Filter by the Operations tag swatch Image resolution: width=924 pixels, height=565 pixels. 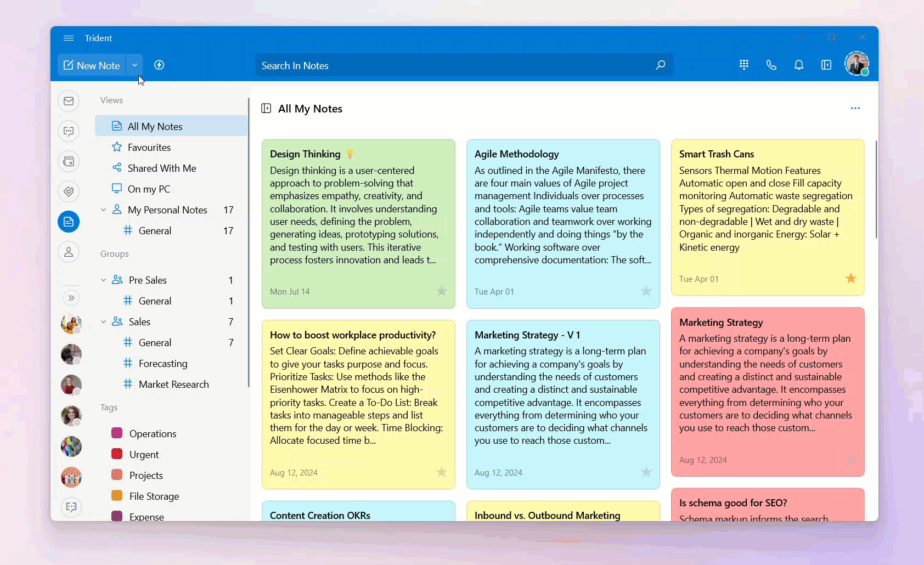pyautogui.click(x=117, y=433)
